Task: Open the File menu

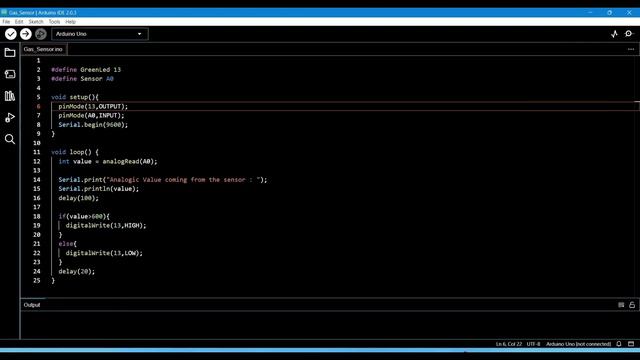Action: tap(6, 22)
